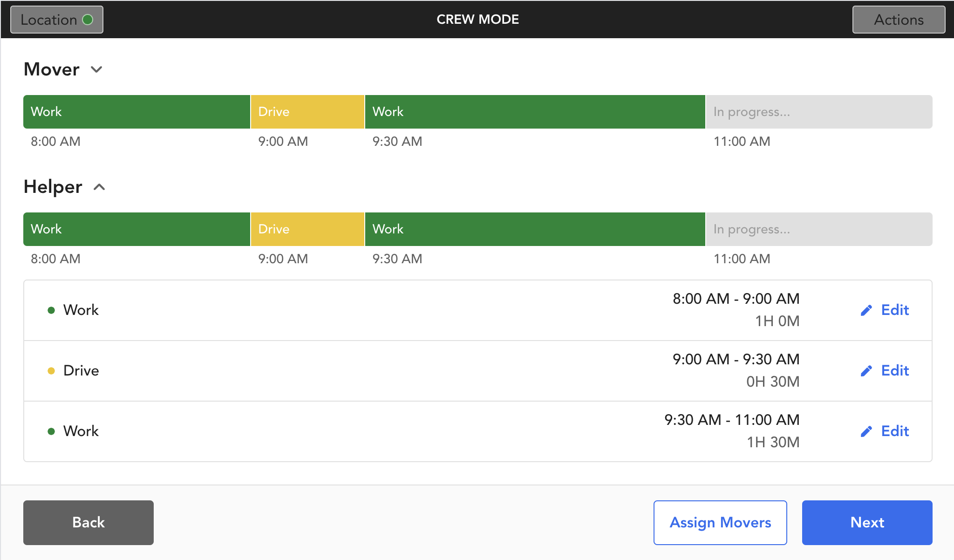
Task: Go Back to the previous step
Action: 89,523
